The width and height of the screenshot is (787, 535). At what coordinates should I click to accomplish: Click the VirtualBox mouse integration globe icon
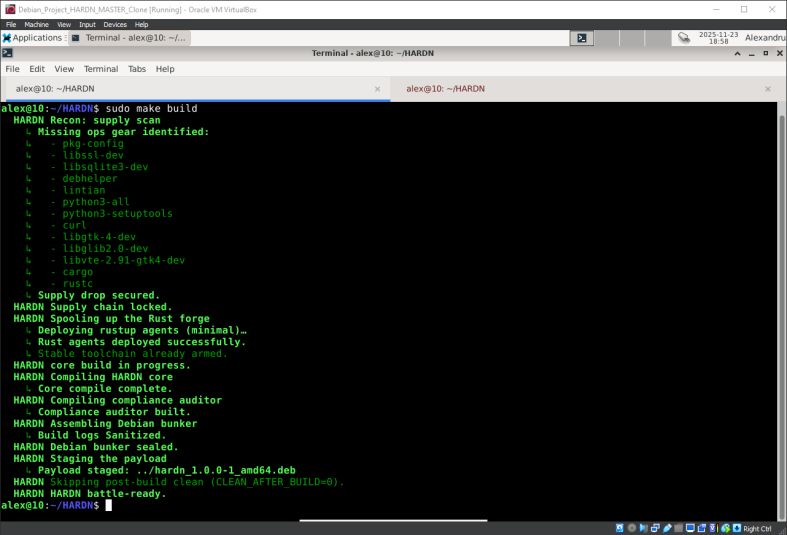(x=726, y=528)
